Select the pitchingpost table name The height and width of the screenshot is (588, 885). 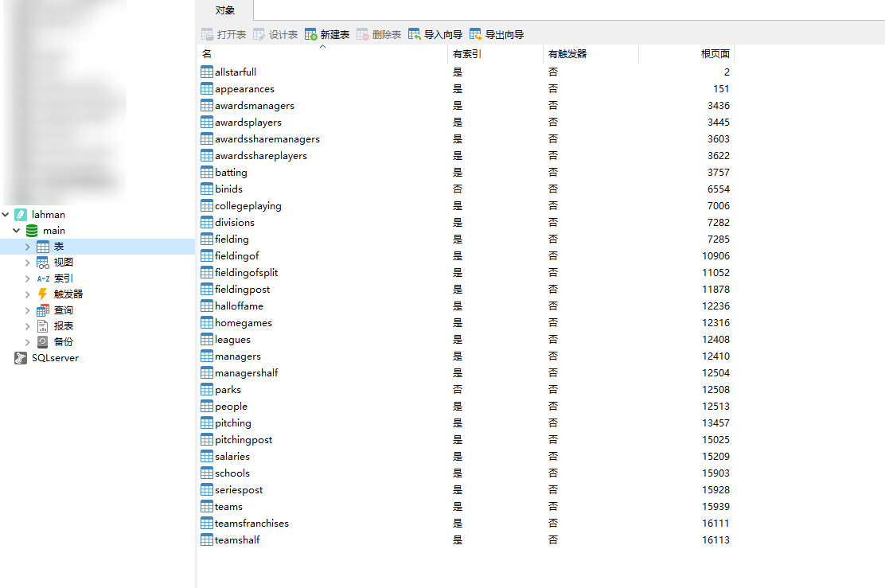pyautogui.click(x=244, y=439)
